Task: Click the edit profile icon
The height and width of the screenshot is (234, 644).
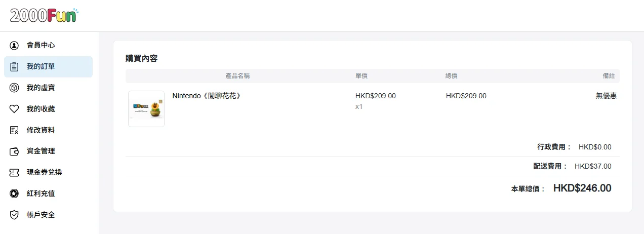Action: pyautogui.click(x=14, y=130)
